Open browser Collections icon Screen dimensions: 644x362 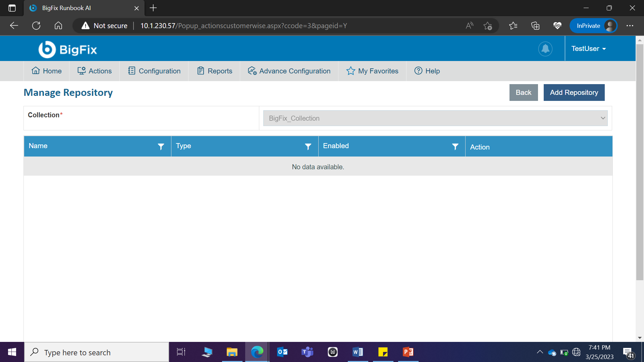coord(535,26)
